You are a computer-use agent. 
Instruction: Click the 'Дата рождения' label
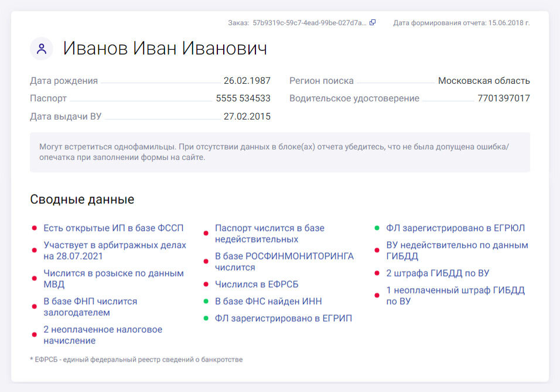coord(64,81)
